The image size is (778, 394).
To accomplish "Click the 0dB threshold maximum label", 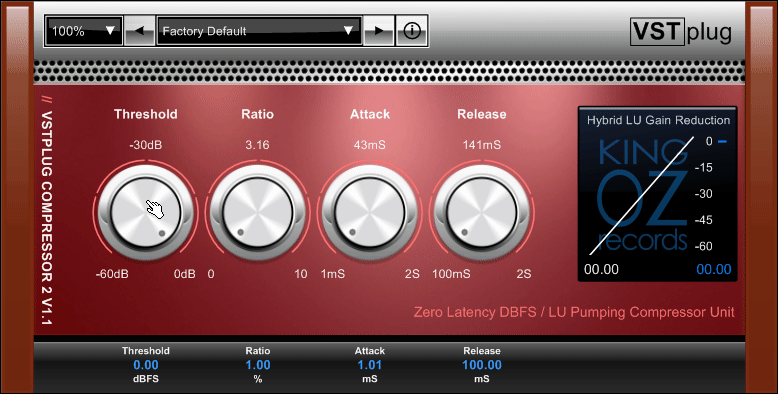I will click(x=185, y=274).
